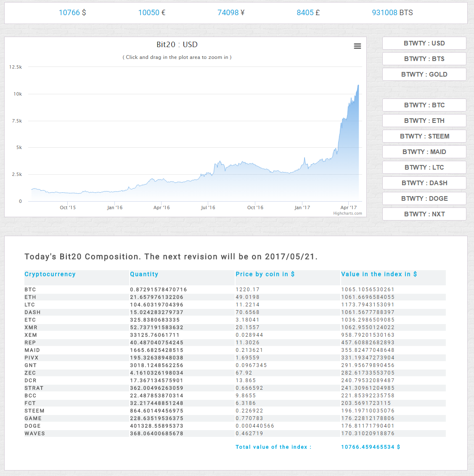Click the Total value of the index label
The image size is (474, 476).
pyautogui.click(x=273, y=447)
